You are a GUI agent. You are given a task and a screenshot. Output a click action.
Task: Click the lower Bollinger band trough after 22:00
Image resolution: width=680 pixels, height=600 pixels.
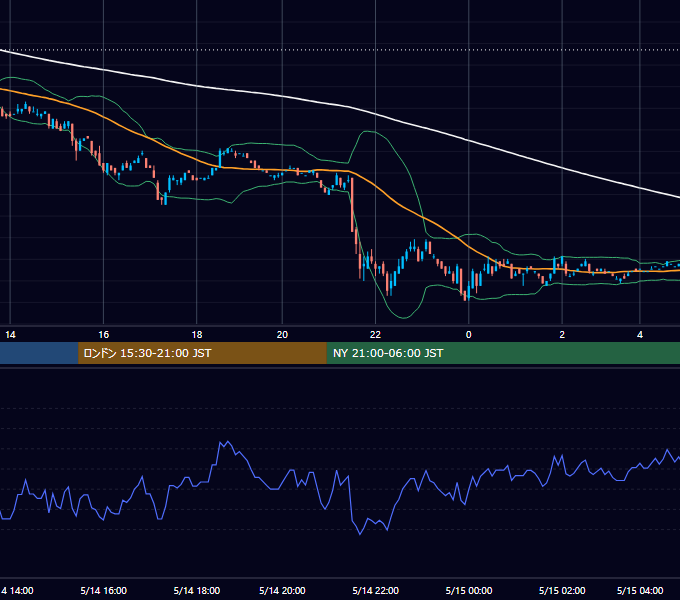[x=403, y=318]
